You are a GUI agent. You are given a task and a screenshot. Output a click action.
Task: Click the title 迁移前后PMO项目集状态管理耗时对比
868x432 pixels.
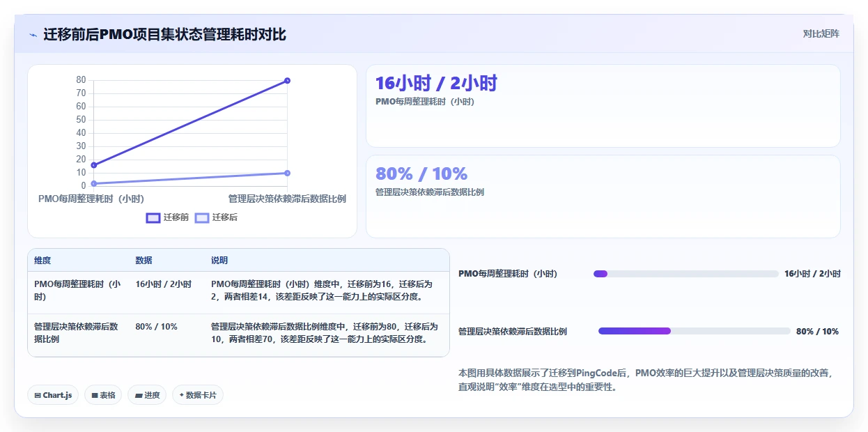point(164,34)
